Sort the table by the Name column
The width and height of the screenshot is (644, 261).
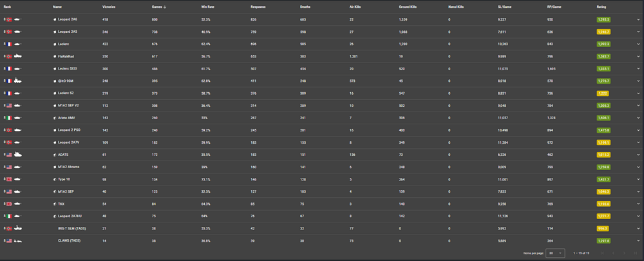pos(57,7)
